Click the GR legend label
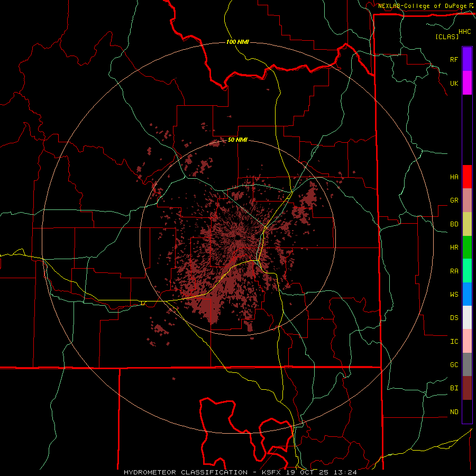476x476 pixels. 454,200
